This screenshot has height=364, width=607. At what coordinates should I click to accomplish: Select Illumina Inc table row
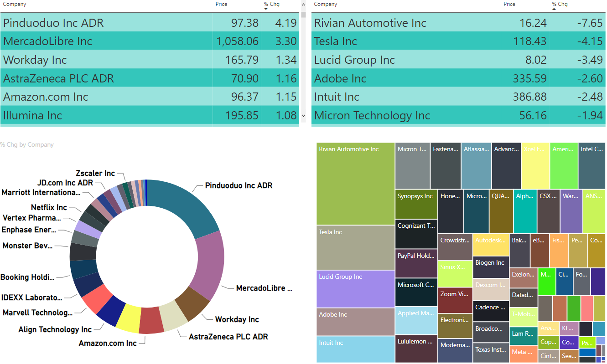click(x=150, y=115)
